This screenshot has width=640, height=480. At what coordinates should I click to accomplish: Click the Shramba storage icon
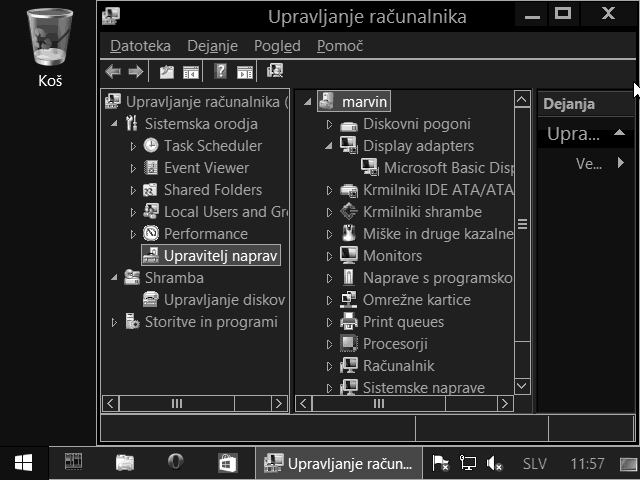132,278
